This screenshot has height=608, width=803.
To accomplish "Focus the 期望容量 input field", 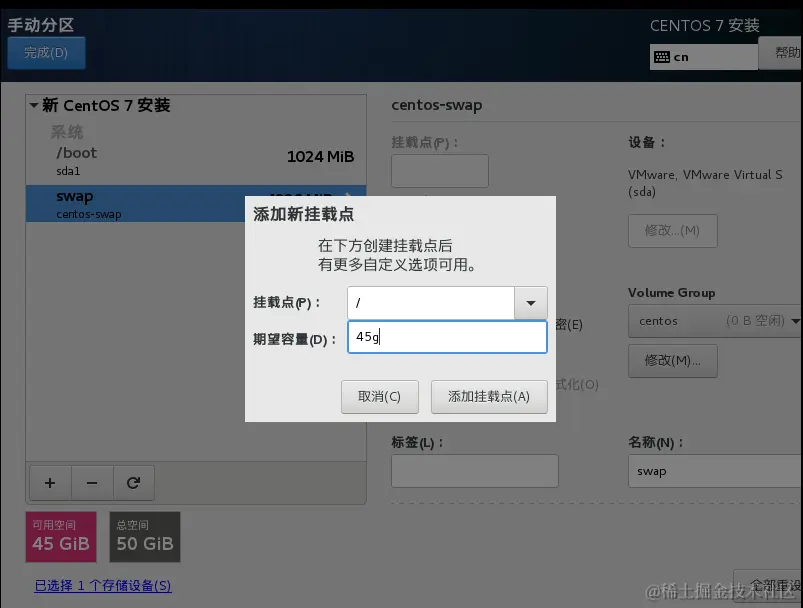I will tap(447, 337).
